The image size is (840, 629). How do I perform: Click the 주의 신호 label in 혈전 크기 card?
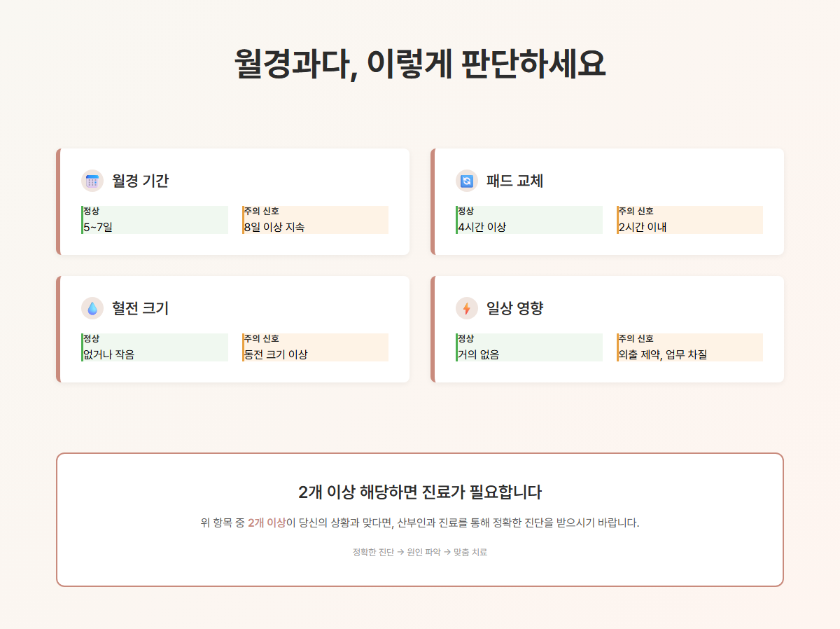[x=262, y=338]
